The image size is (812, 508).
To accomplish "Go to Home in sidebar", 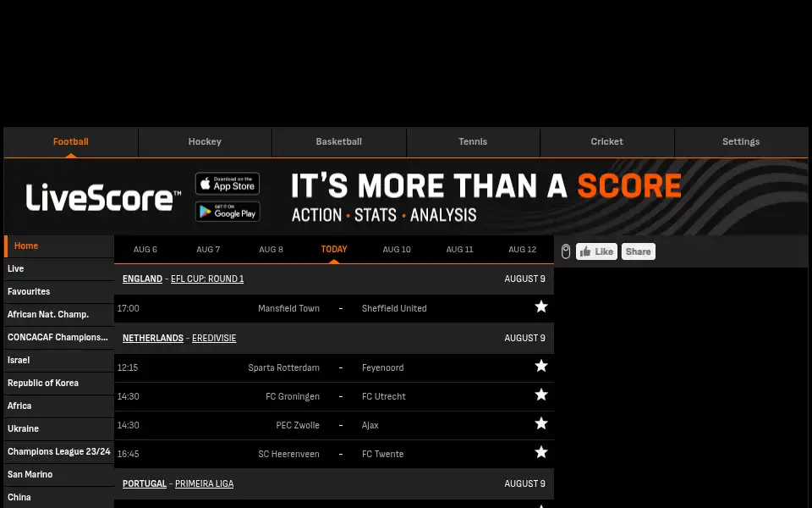I will pyautogui.click(x=59, y=246).
